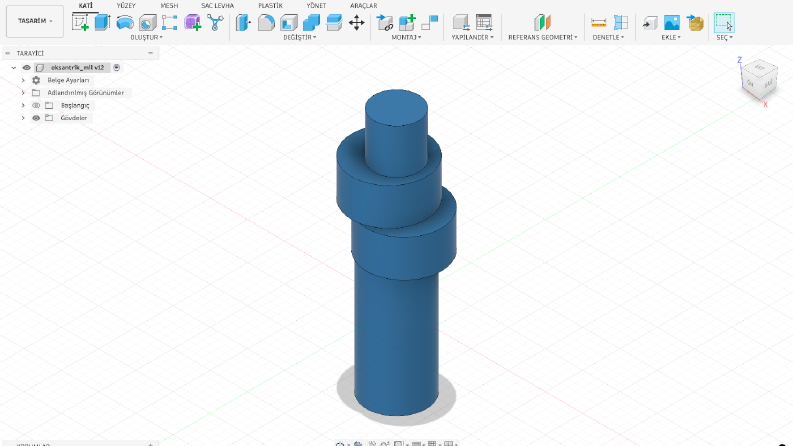Open the EKLE dropdown menu
Image resolution: width=793 pixels, height=446 pixels.
671,37
